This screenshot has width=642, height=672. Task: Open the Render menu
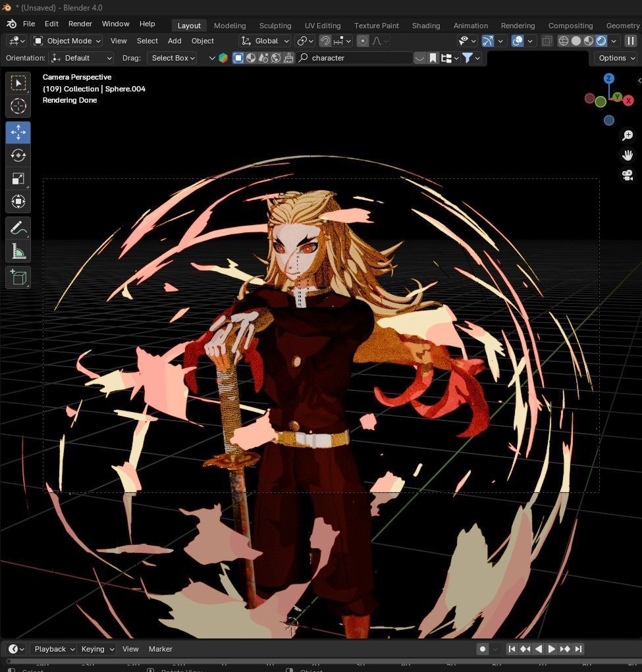click(x=80, y=24)
